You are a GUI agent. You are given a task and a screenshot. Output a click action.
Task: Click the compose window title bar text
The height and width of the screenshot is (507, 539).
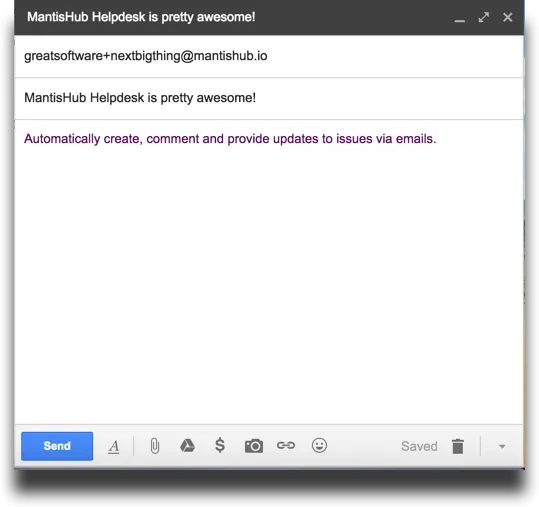[x=141, y=17]
